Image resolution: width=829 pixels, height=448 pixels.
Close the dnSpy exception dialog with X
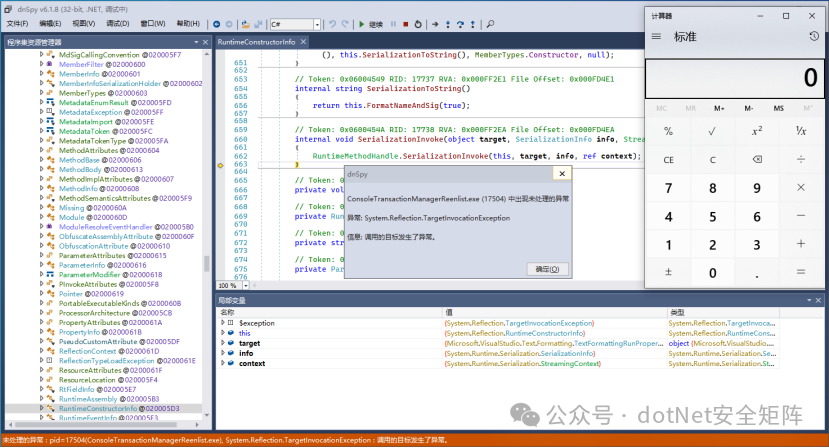(x=562, y=173)
